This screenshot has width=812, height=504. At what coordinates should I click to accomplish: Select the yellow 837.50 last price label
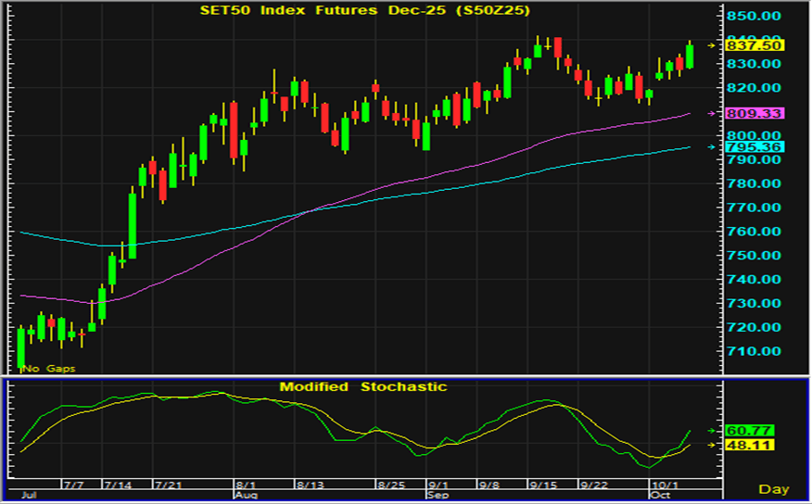click(x=756, y=44)
